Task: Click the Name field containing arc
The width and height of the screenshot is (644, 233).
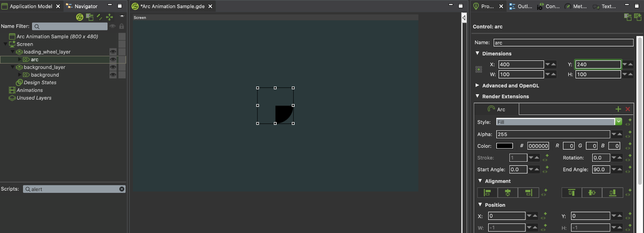Action: (x=563, y=43)
